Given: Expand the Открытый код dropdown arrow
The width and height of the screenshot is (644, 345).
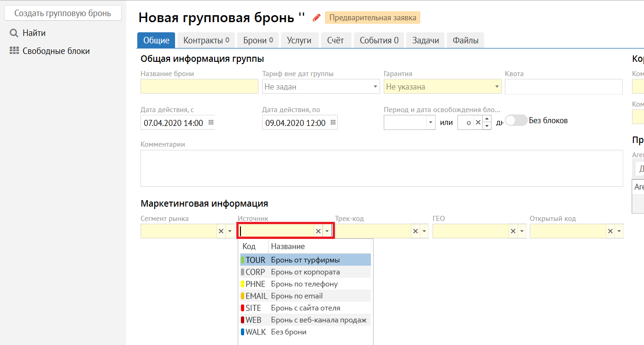Looking at the screenshot, I should click(x=619, y=231).
